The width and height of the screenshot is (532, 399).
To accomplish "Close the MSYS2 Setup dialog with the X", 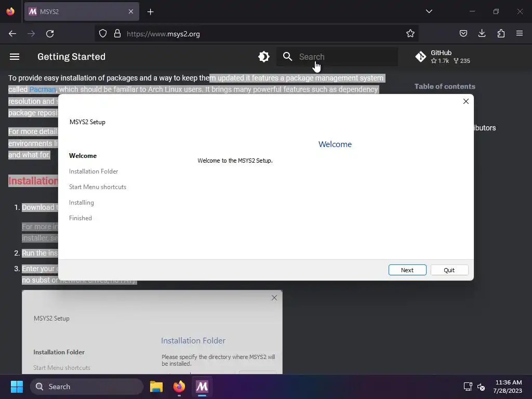I will point(466,101).
